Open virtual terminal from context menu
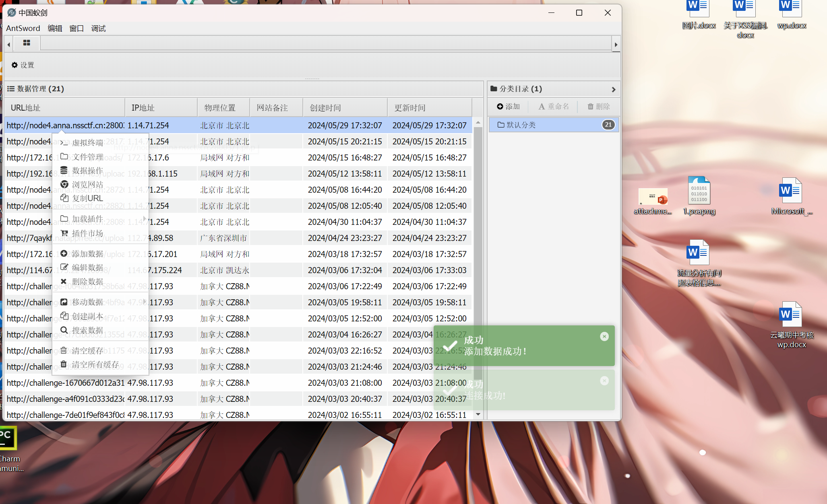This screenshot has width=827, height=504. click(x=87, y=143)
